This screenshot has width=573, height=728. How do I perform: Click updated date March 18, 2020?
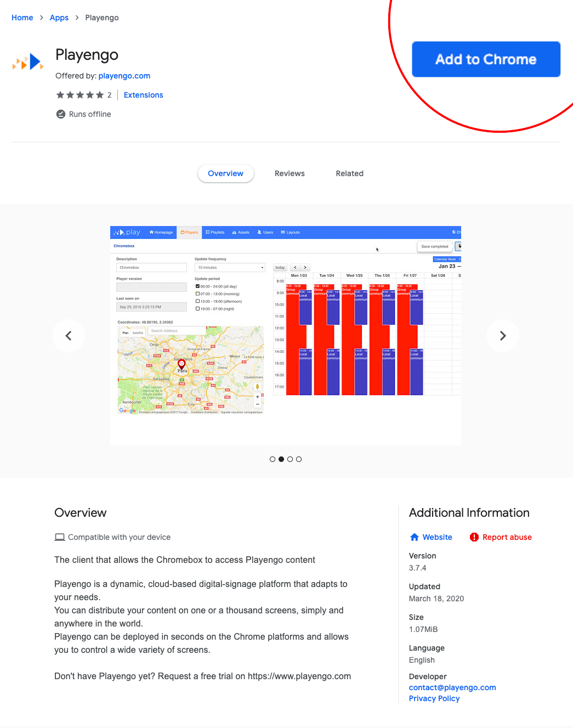pos(436,599)
